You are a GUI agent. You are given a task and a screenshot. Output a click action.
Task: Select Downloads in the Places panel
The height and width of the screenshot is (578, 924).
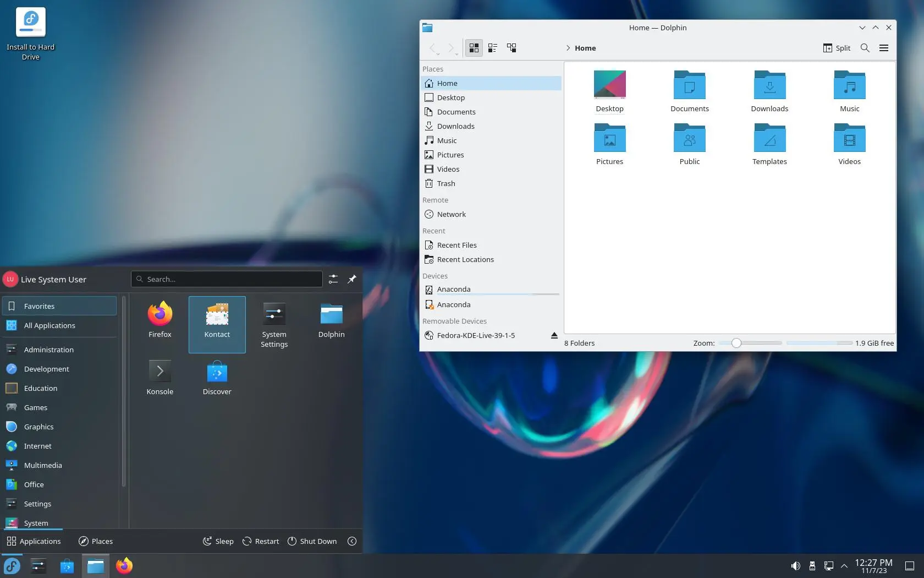click(x=491, y=126)
